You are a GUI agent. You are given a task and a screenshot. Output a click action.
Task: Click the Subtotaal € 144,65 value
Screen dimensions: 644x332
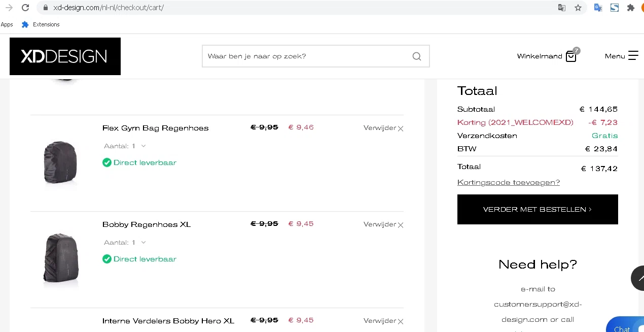(x=599, y=109)
